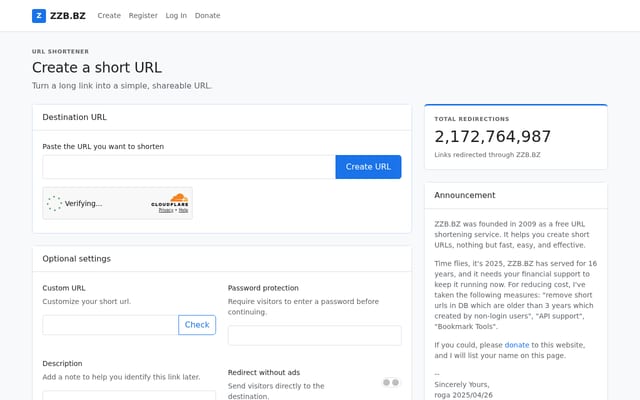Focus the Password protection input field

[x=315, y=336]
